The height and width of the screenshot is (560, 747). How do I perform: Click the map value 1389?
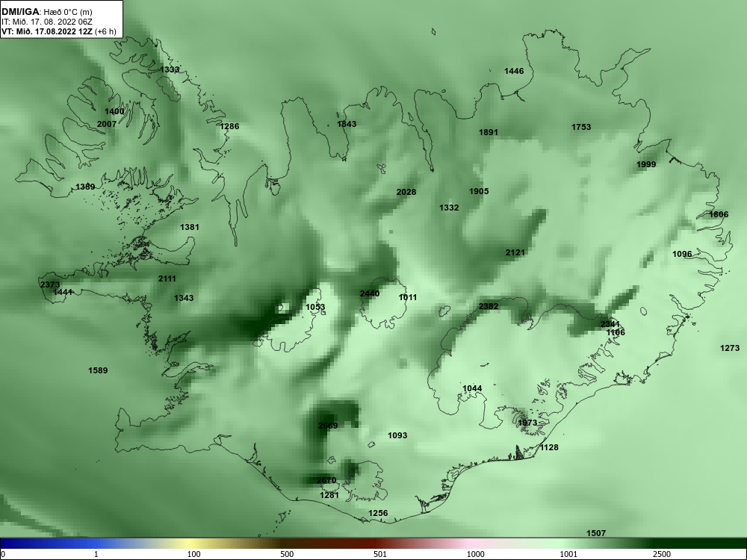85,187
